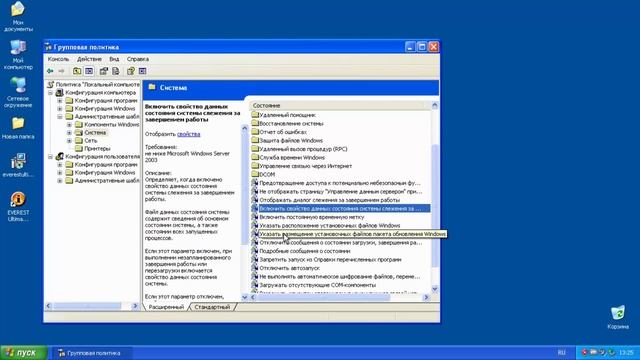Collapse the Конфигурация компьютера tree node
640x360 pixels.
[50, 93]
